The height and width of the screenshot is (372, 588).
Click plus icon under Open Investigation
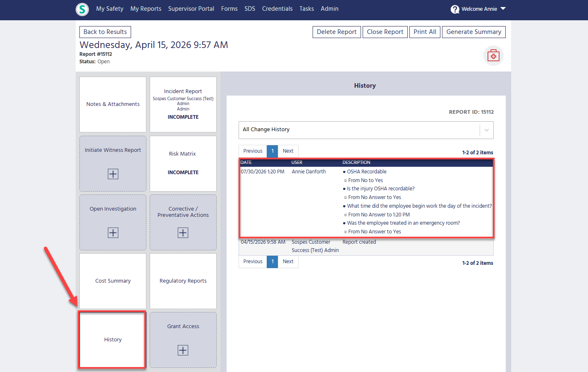coord(113,233)
